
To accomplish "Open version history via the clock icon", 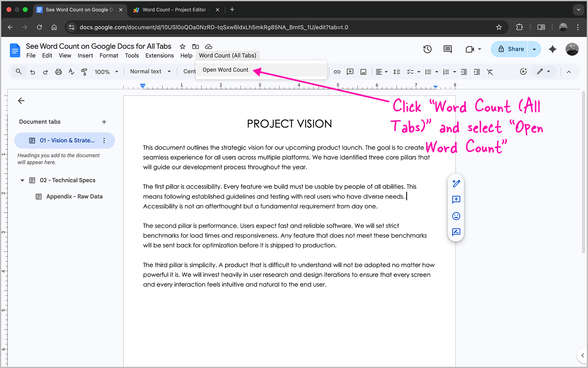I will [x=427, y=49].
